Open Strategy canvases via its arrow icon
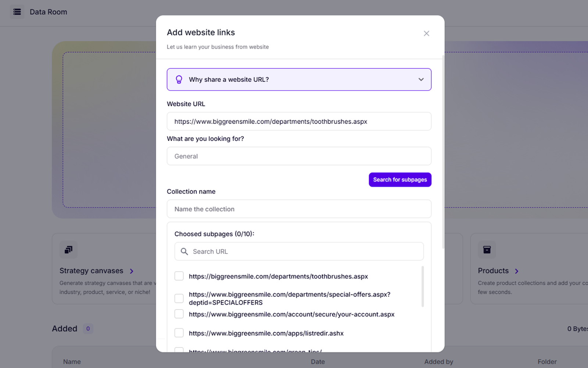The height and width of the screenshot is (368, 588). point(132,271)
